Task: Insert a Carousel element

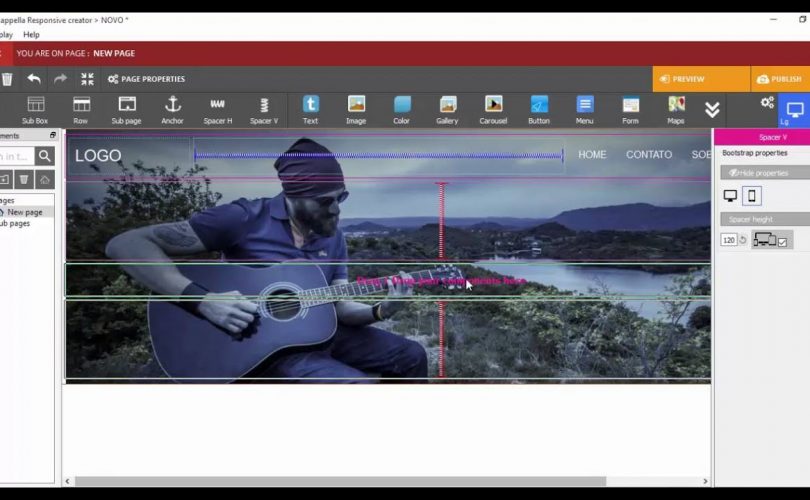Action: pos(493,109)
